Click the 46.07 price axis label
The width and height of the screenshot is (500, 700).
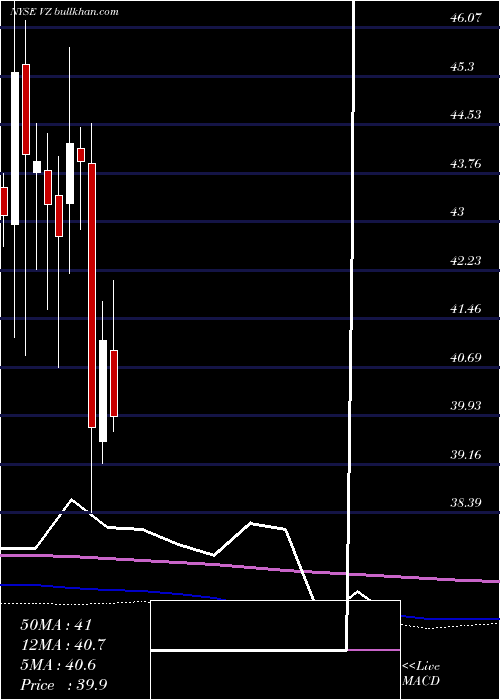pyautogui.click(x=467, y=18)
